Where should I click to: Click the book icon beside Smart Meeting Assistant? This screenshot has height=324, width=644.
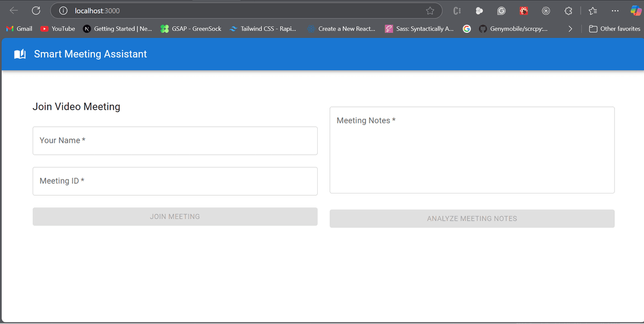(20, 54)
